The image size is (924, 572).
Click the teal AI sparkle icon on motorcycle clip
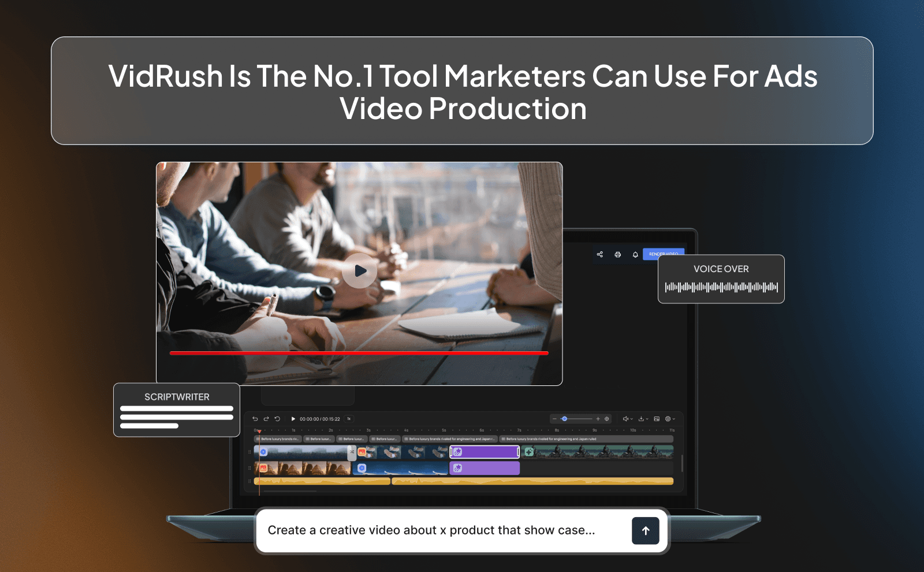pyautogui.click(x=529, y=452)
